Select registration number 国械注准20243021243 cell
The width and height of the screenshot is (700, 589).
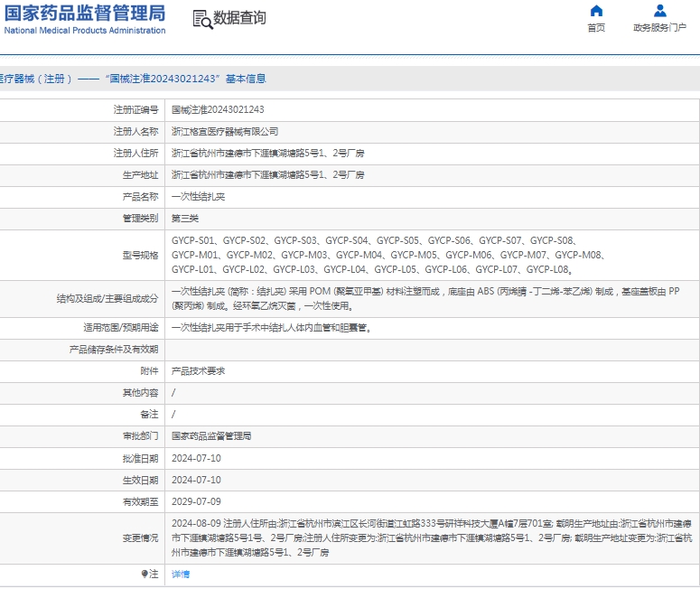[218, 109]
